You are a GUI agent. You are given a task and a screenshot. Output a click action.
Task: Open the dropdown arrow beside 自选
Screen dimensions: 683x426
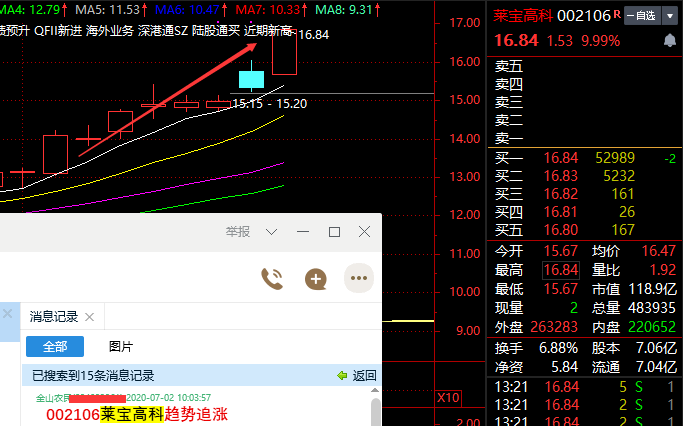[x=670, y=16]
